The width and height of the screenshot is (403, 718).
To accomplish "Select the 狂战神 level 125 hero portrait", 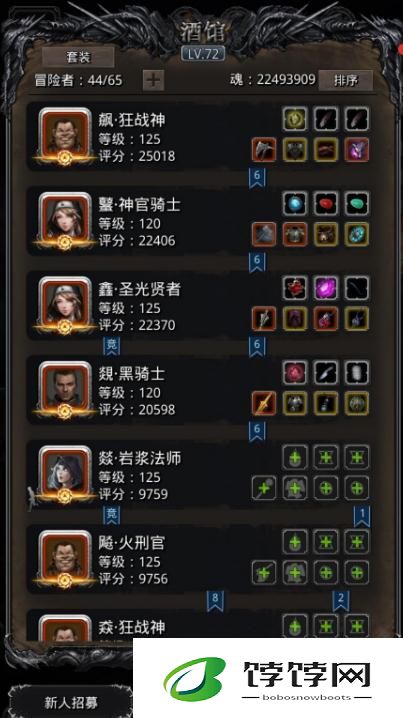I will [65, 136].
